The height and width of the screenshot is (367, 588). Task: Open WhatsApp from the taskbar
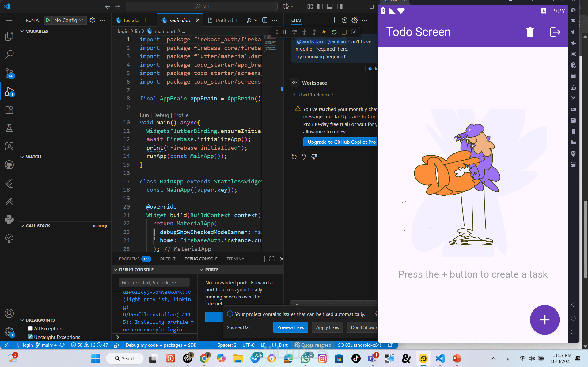(305, 358)
